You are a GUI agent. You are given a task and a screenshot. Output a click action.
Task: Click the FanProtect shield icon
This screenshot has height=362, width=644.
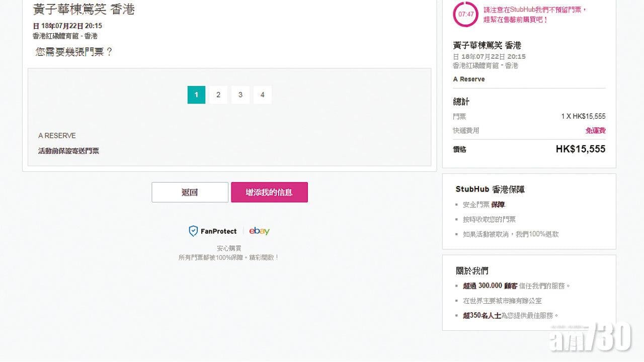(x=193, y=231)
